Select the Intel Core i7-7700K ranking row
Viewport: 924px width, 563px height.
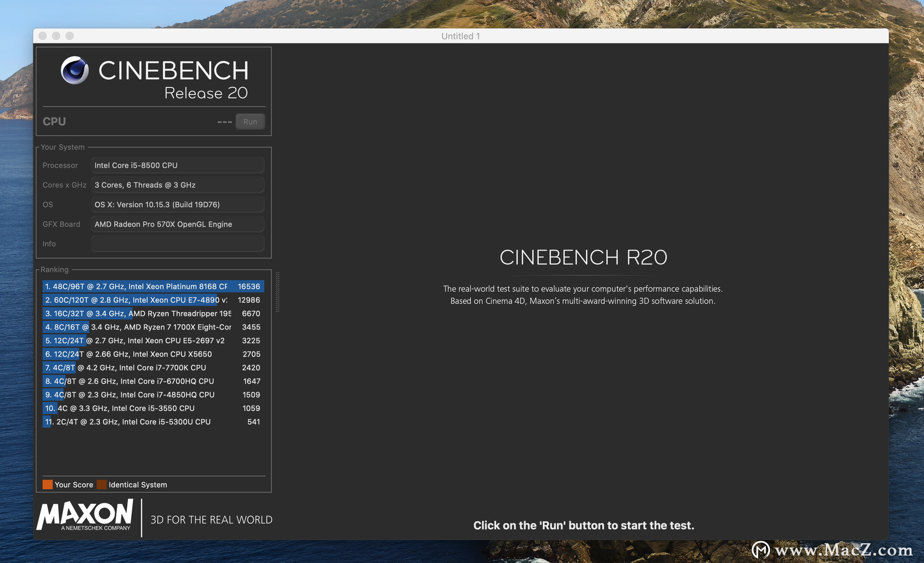pos(153,367)
